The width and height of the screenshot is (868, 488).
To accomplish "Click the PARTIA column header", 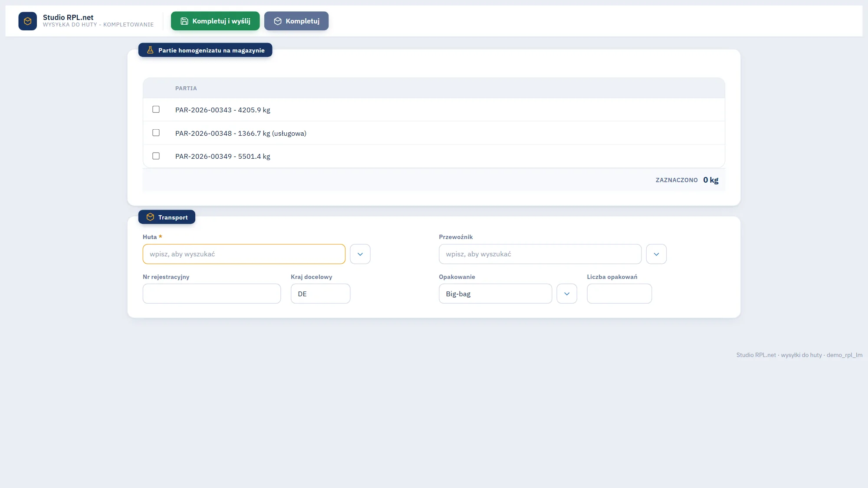I will click(186, 88).
